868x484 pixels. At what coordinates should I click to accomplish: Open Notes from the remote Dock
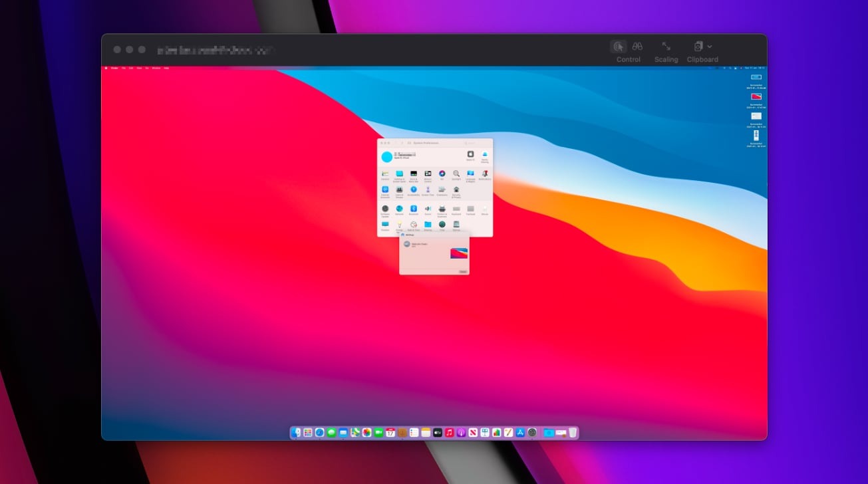[x=426, y=433]
